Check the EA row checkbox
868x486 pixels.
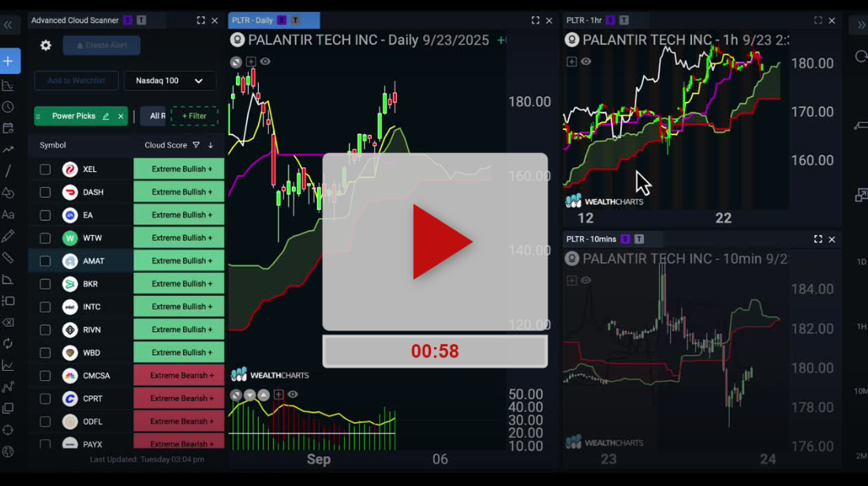(46, 215)
